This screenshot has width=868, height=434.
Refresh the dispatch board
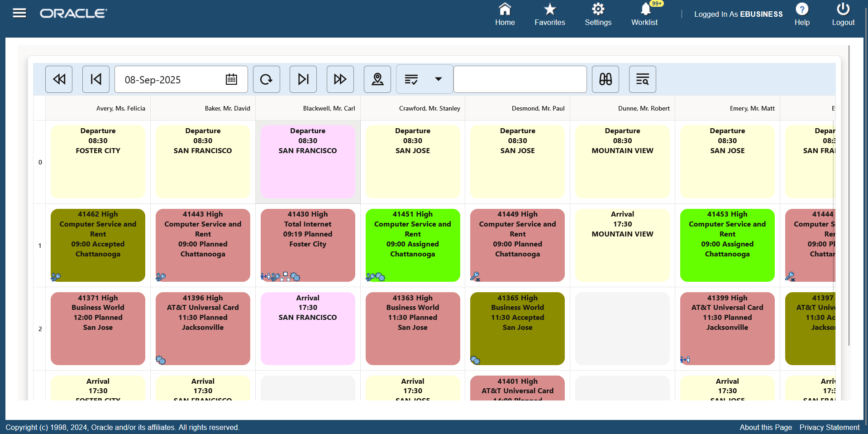pos(266,79)
